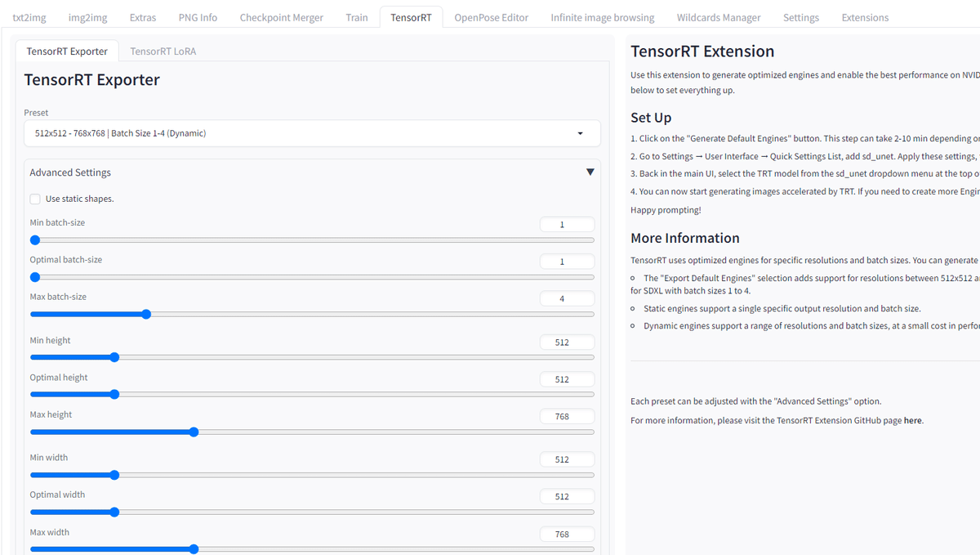The height and width of the screenshot is (555, 980).
Task: Click the Min width number field
Action: [567, 459]
